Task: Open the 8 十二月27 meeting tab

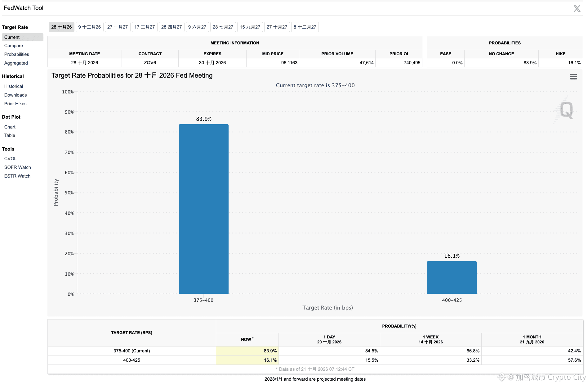Action: (x=305, y=27)
